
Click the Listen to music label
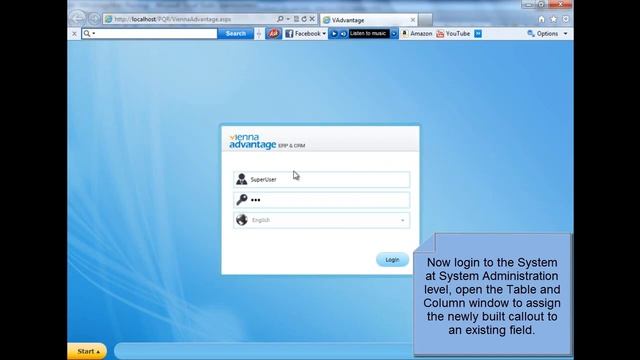point(368,33)
